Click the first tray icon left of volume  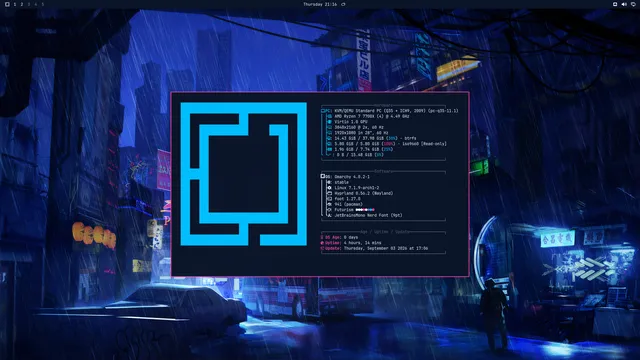click(615, 4)
